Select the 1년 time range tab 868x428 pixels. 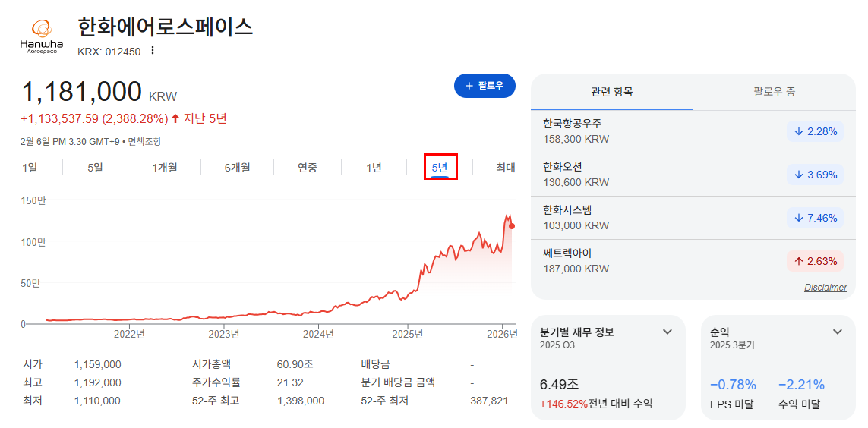point(374,168)
